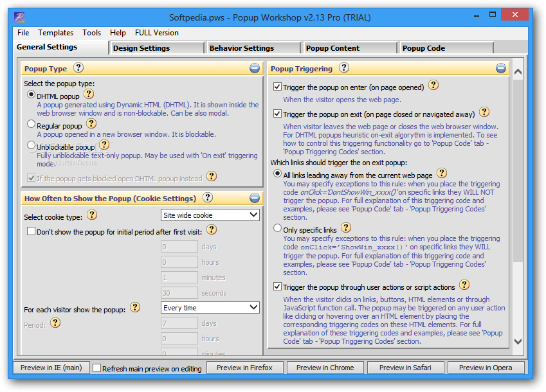Switch to the Popup Content tab
The height and width of the screenshot is (392, 546).
pos(350,48)
